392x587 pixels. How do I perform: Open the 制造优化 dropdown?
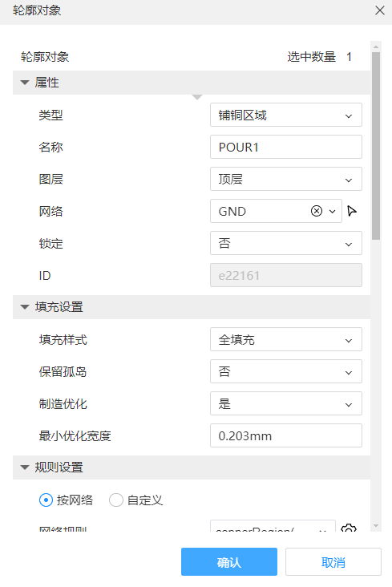286,403
